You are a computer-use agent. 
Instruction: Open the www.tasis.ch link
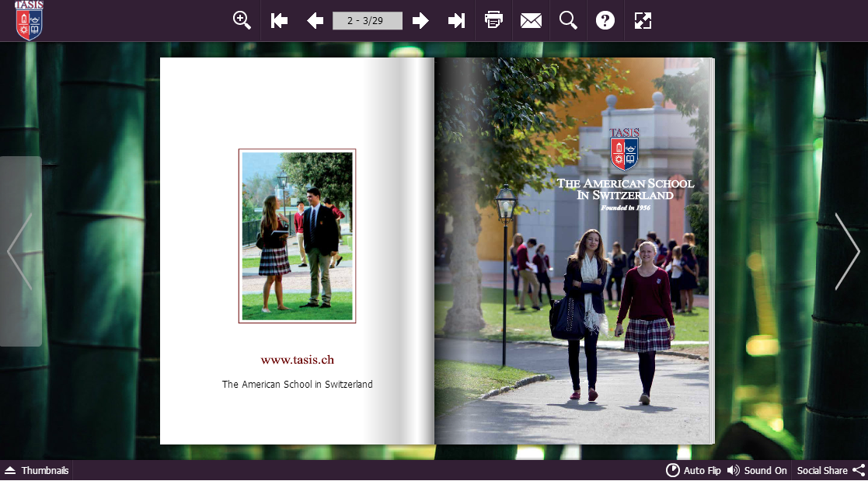(298, 360)
